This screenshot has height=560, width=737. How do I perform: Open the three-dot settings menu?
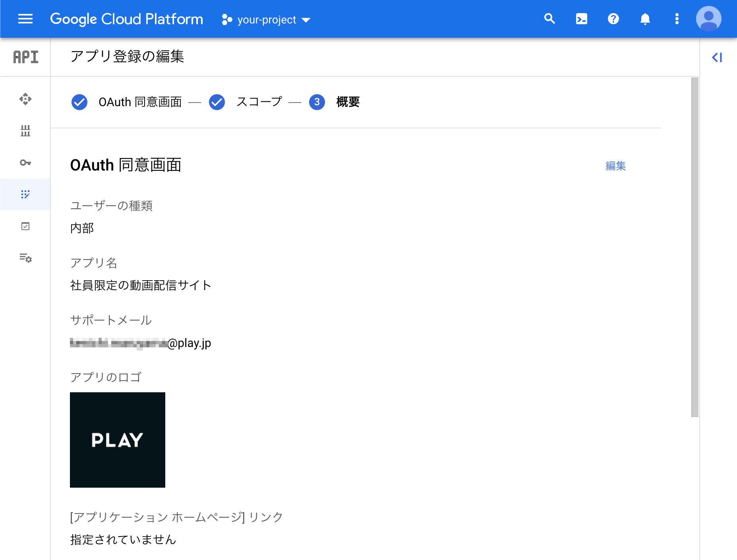677,19
